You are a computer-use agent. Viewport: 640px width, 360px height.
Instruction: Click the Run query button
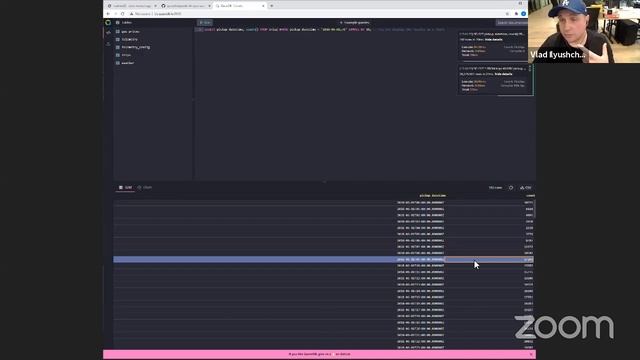(205, 22)
